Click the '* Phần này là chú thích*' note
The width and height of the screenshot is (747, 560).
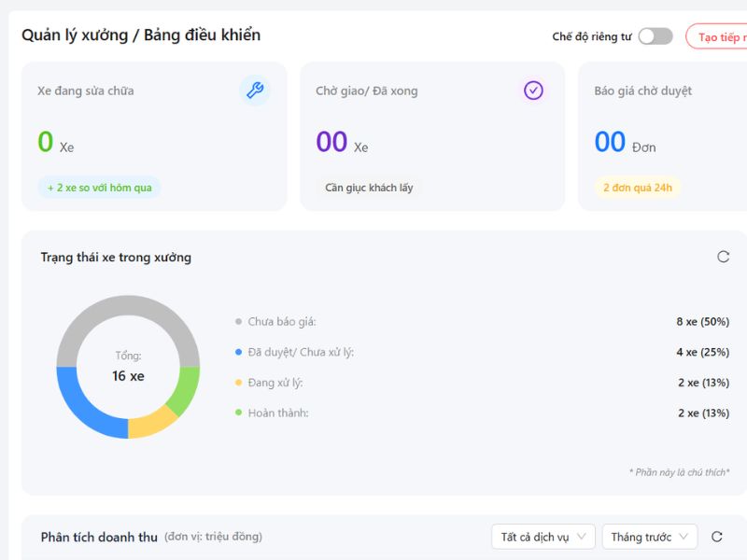click(680, 472)
